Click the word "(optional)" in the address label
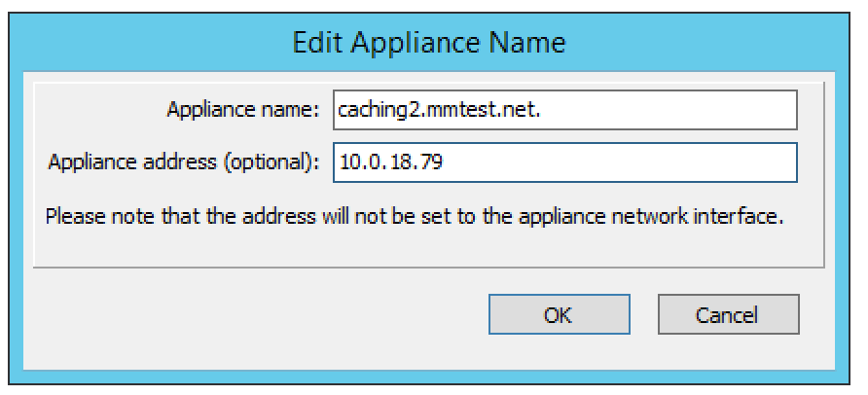The height and width of the screenshot is (395, 868). click(x=271, y=162)
